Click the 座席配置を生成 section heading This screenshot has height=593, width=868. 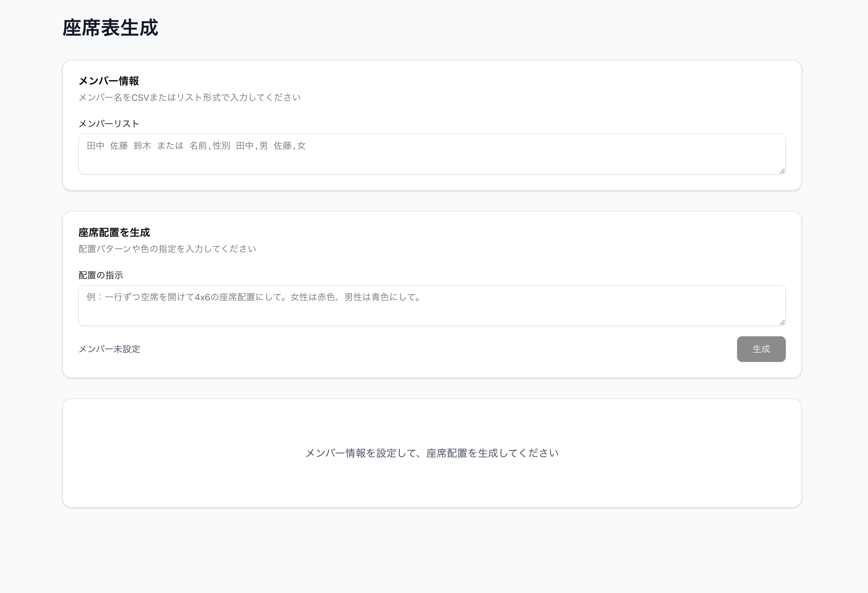(114, 232)
